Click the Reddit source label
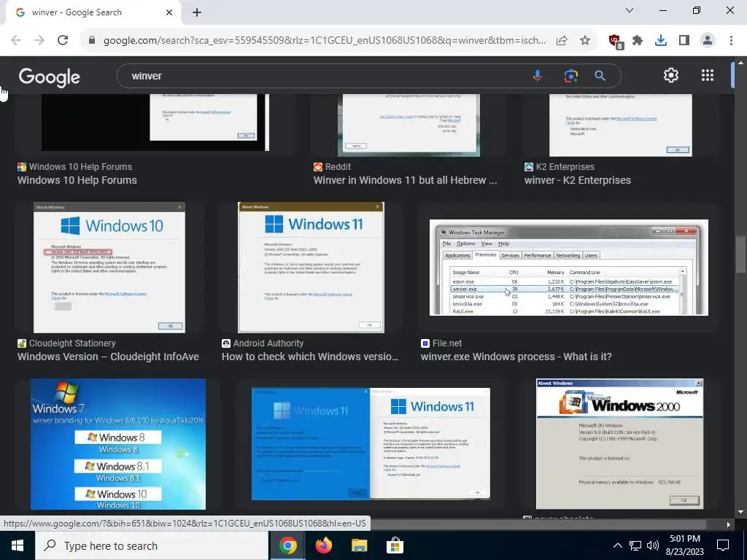This screenshot has height=560, width=747. [338, 167]
